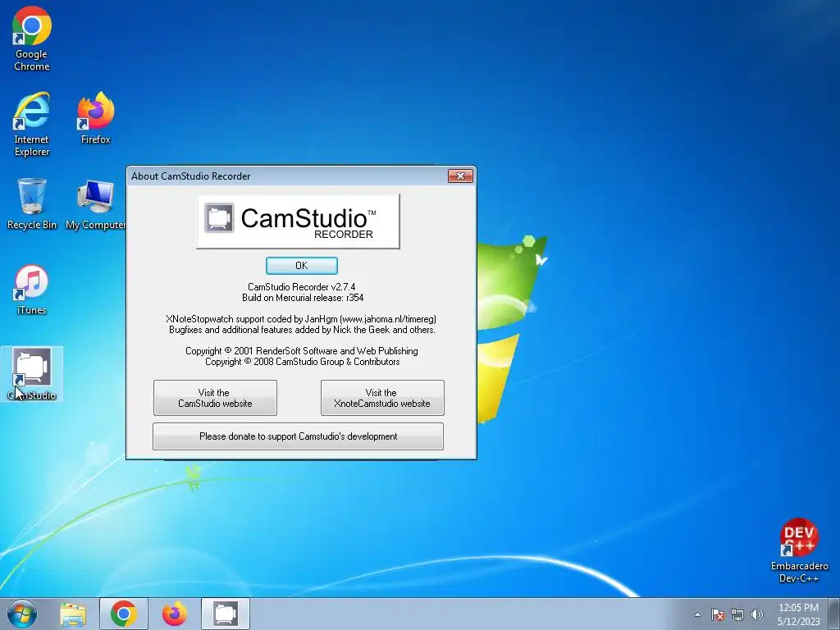
Task: Select the iTunes desktop shortcut
Action: pos(32,290)
